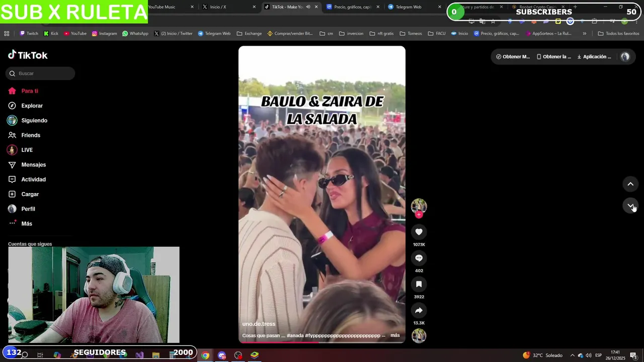
Task: Open the YouTube bookmark
Action: (x=75, y=34)
